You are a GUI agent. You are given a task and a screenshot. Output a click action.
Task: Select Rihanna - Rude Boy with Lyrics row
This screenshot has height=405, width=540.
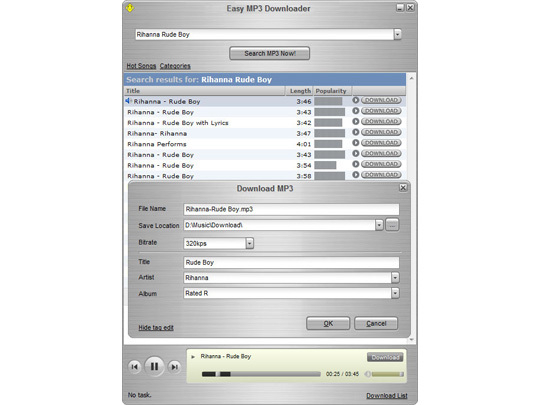click(264, 123)
